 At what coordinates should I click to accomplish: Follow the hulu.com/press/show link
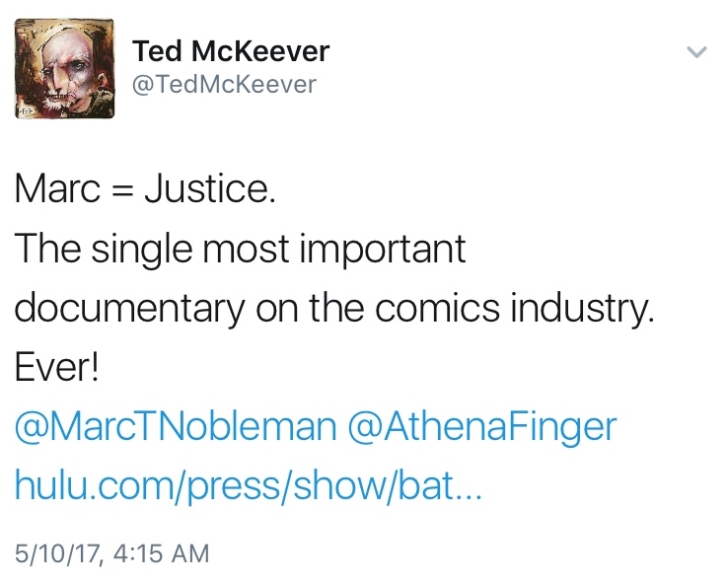click(x=247, y=486)
